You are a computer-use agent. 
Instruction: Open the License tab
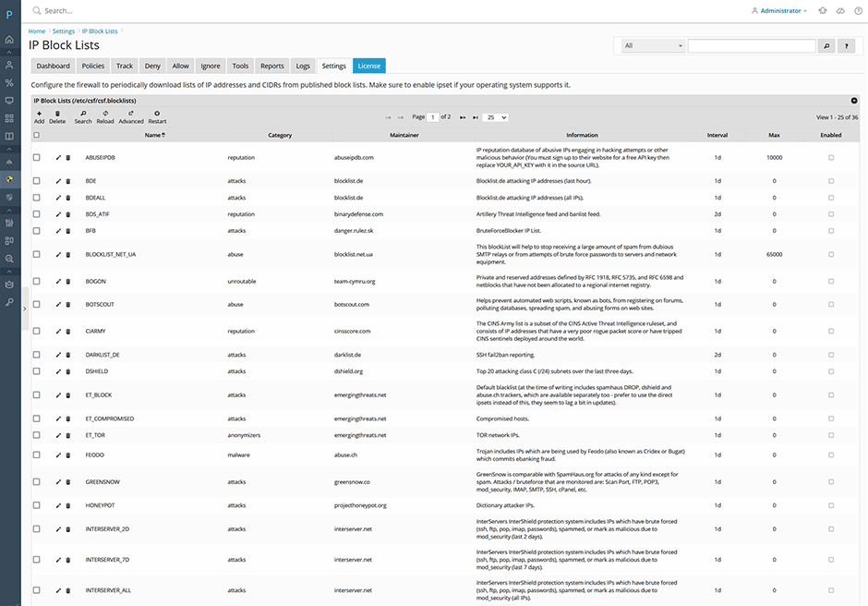click(368, 66)
